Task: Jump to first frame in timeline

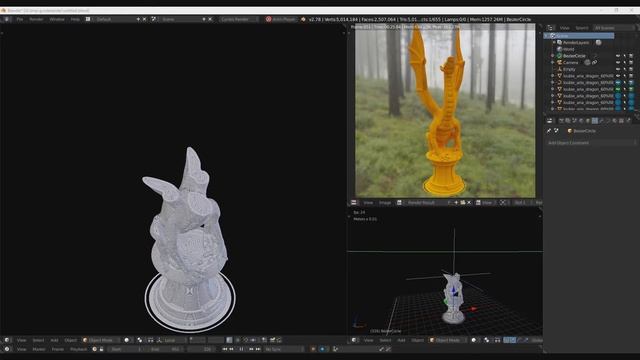Action: (x=224, y=349)
